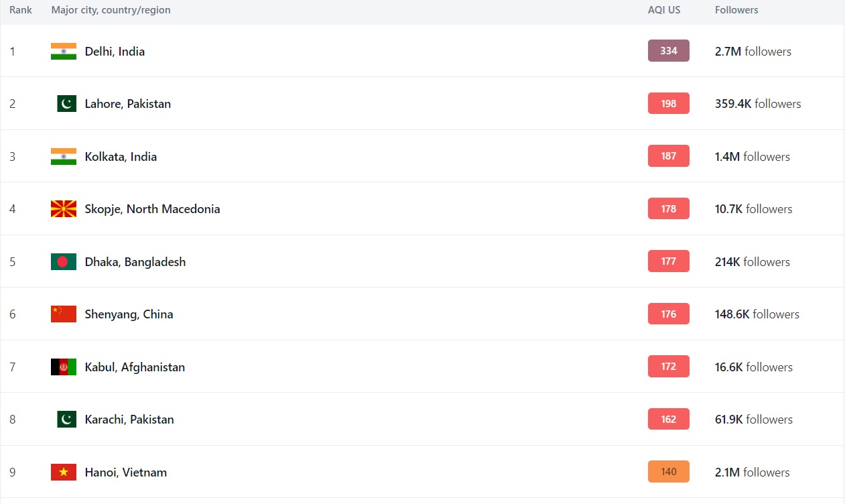Click the 334 AQI badge for Delhi
The image size is (845, 504).
click(669, 51)
